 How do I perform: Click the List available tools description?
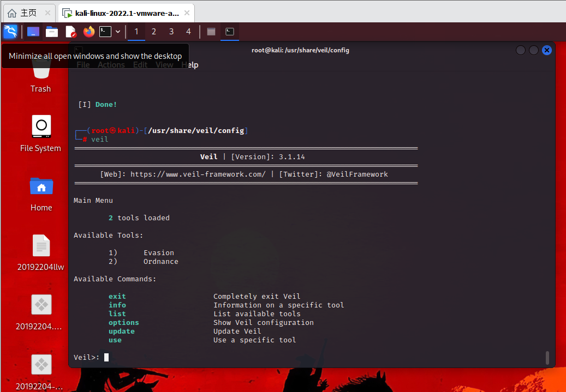(x=257, y=313)
